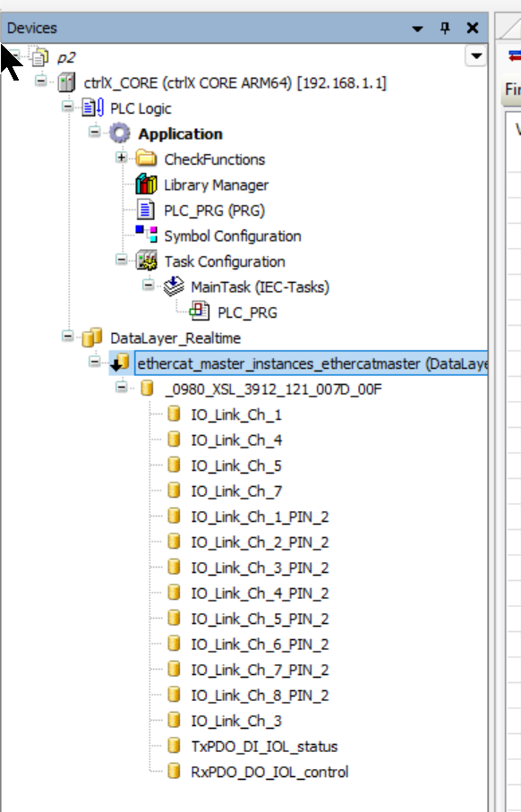The image size is (521, 812).
Task: Click the Symbol Configuration icon
Action: pos(146,234)
